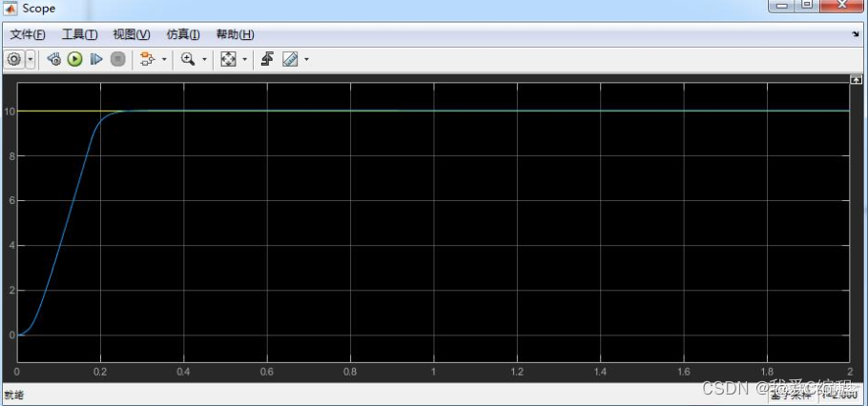868x406 pixels.
Task: Click the x-axis label 1.2
Action: 517,372
